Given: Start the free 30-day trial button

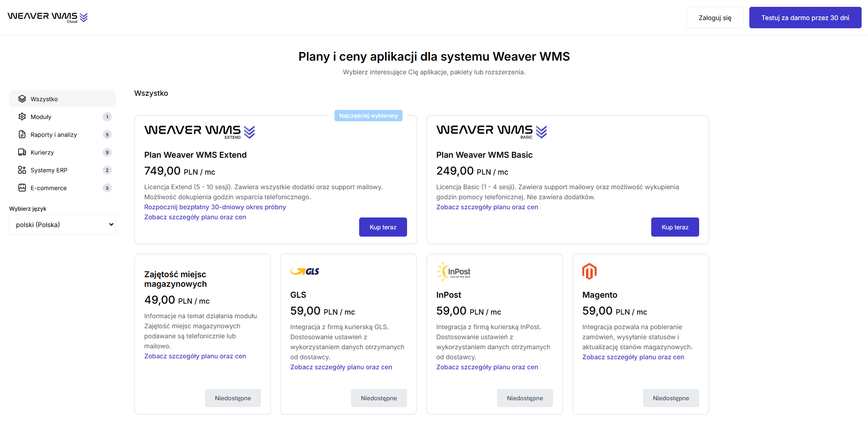Looking at the screenshot, I should [x=805, y=18].
